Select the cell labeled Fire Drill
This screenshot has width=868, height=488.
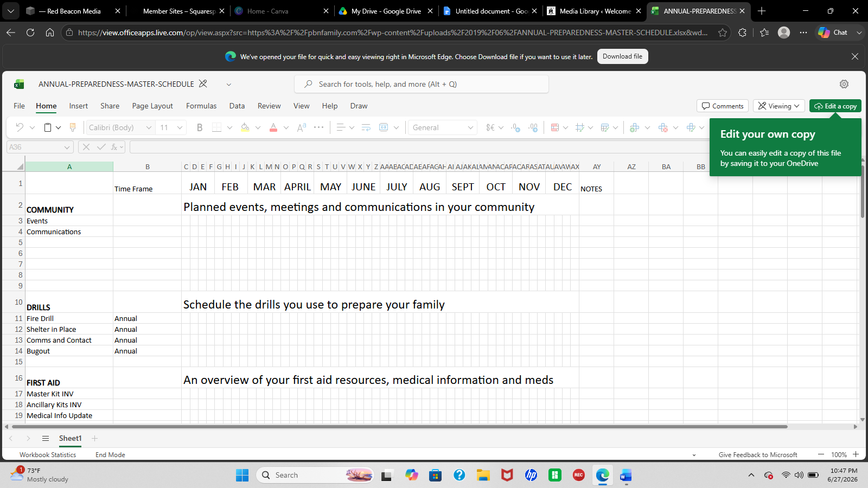tap(69, 318)
